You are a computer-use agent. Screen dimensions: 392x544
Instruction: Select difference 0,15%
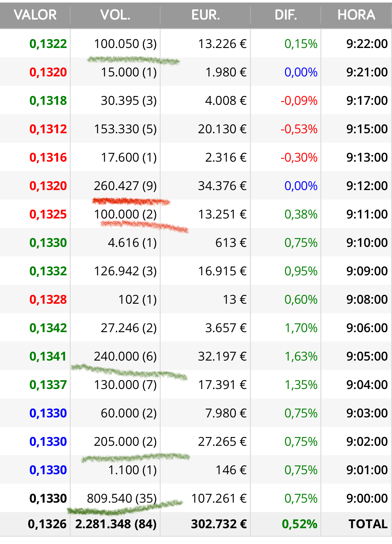click(301, 44)
